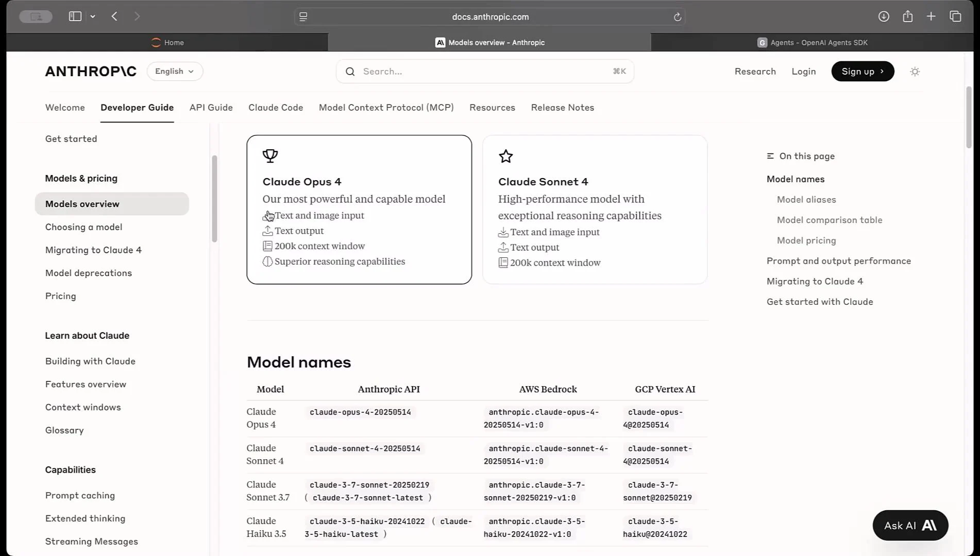Focus the Search field
Viewport: 980px width, 556px height.
(485, 72)
